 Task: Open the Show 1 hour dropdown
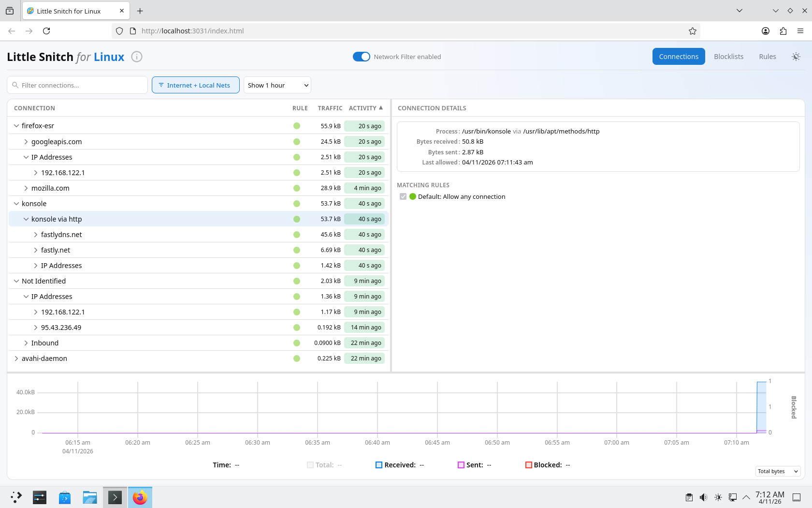click(277, 85)
